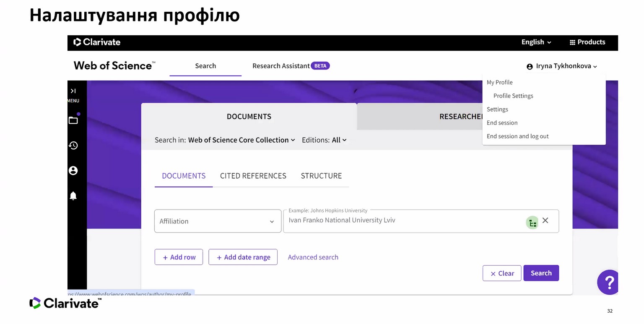Image resolution: width=644 pixels, height=324 pixels.
Task: Expand the left sidebar menu
Action: tap(73, 91)
